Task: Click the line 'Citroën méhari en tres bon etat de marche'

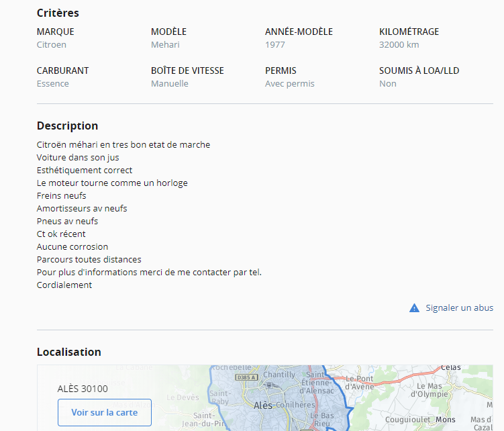Action: point(123,145)
